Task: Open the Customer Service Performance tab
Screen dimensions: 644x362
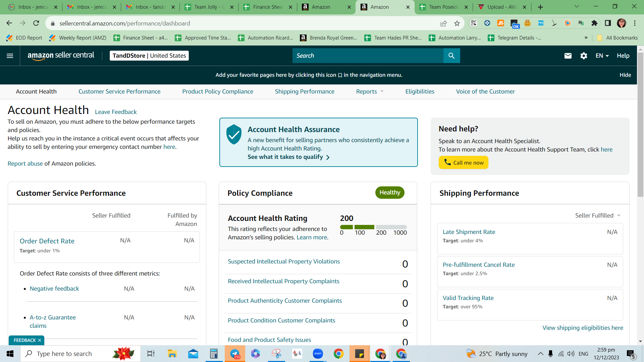Action: (x=119, y=92)
